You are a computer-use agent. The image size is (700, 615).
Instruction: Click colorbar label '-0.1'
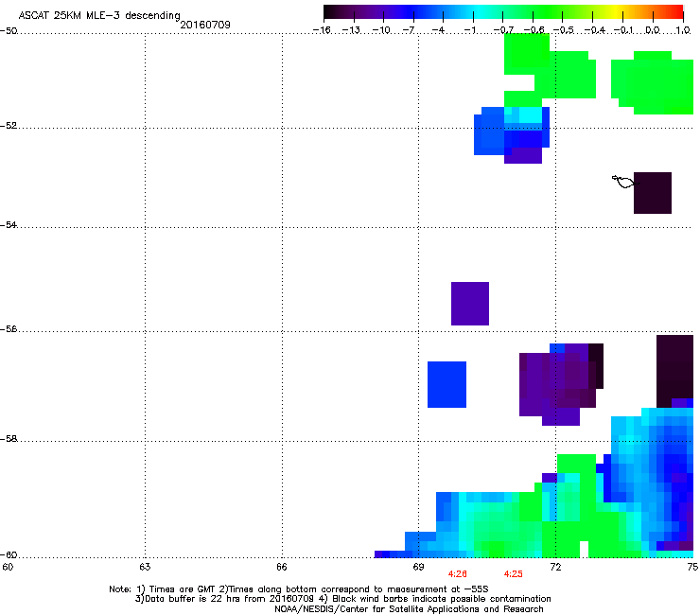click(x=623, y=30)
